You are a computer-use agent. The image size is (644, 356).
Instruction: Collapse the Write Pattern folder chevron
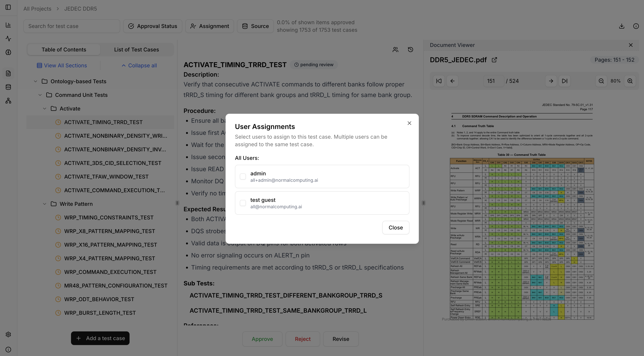[x=45, y=204]
